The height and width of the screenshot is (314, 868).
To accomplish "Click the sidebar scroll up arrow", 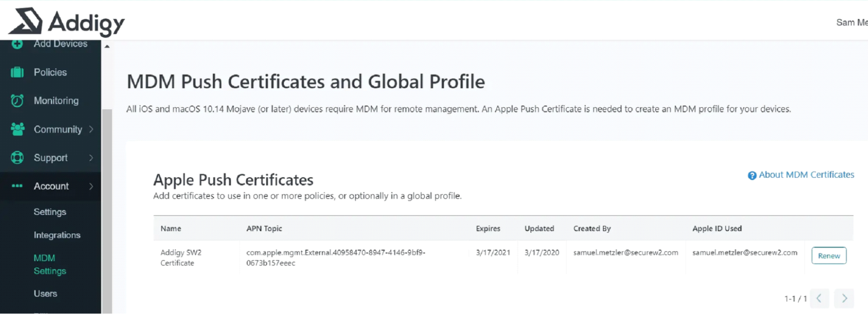I will tap(107, 46).
